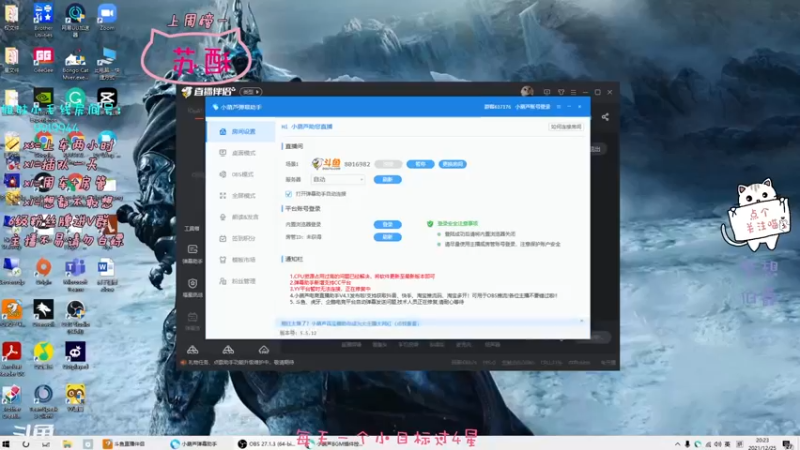800x450 pixels.
Task: Click the shield-shaped icon in 直播伴侣 title bar
Action: [561, 92]
